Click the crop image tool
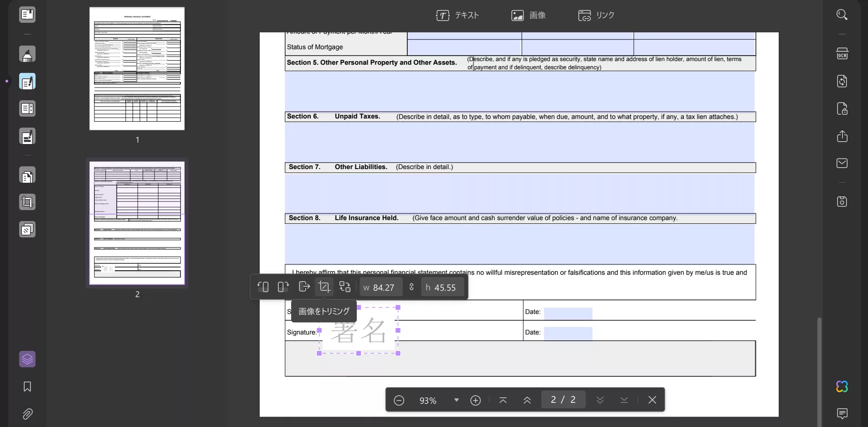Viewport: 868px width, 427px height. point(324,287)
